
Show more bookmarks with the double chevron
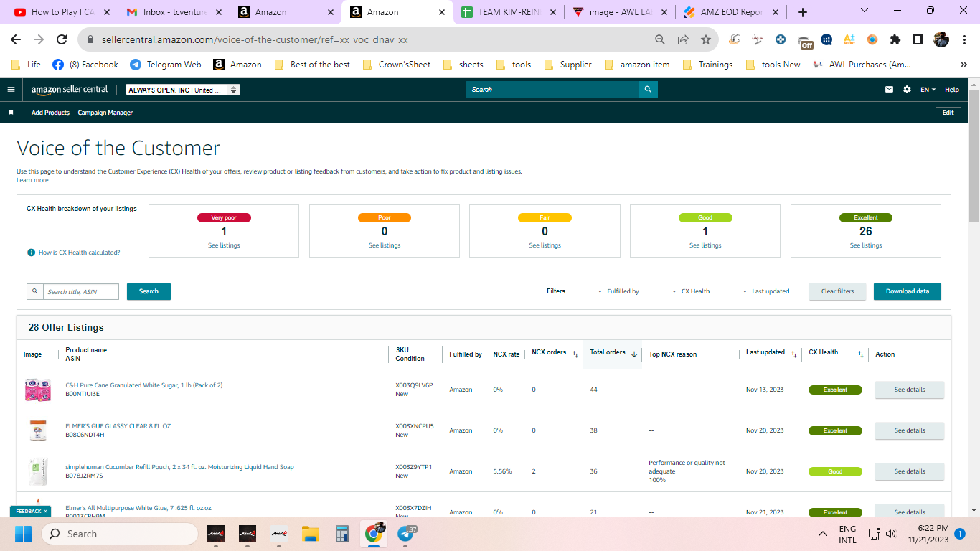(x=963, y=65)
